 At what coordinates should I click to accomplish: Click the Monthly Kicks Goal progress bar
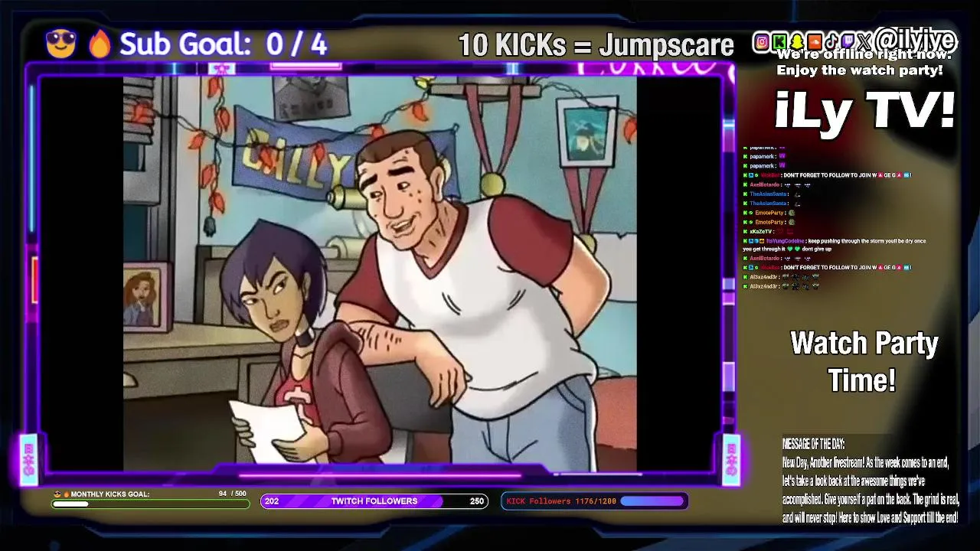tap(150, 504)
